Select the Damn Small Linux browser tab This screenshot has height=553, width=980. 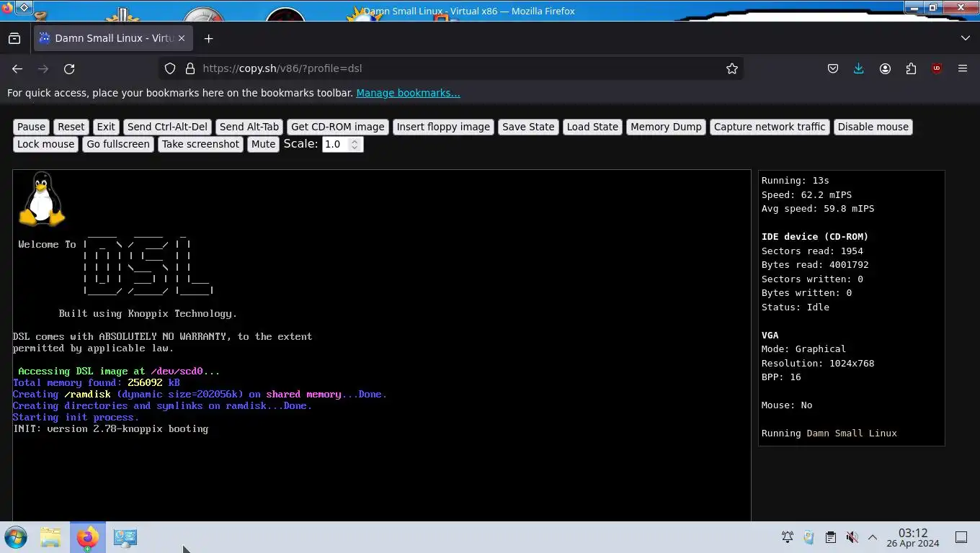tap(112, 38)
